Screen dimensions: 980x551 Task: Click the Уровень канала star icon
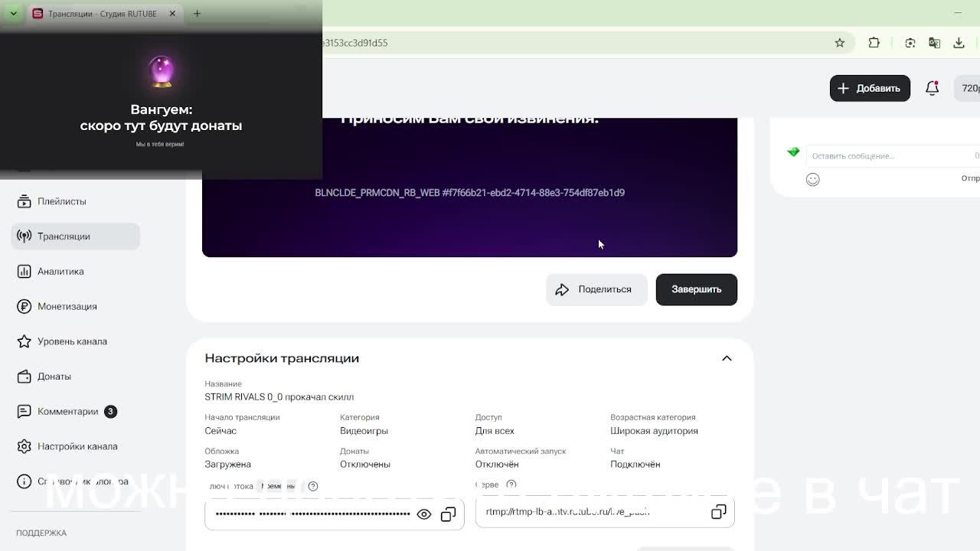pos(24,341)
